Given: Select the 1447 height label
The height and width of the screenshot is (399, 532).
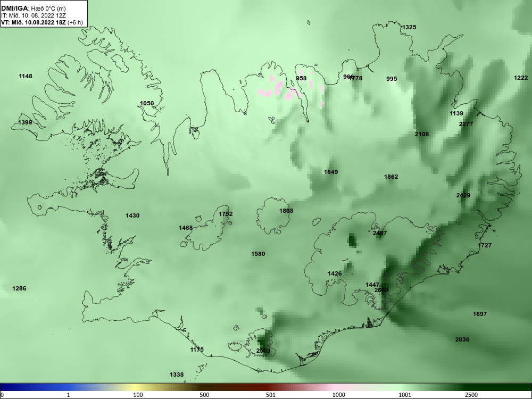Looking at the screenshot, I should coord(372,285).
